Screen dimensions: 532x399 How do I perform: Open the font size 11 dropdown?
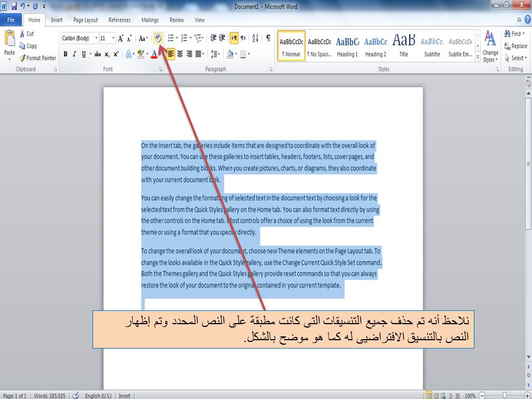click(113, 38)
